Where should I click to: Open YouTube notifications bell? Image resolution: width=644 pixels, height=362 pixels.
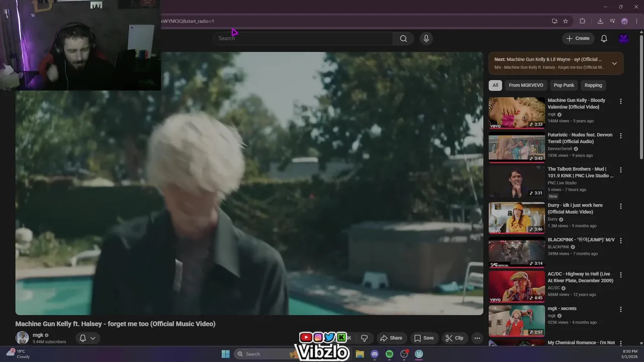[x=604, y=39]
